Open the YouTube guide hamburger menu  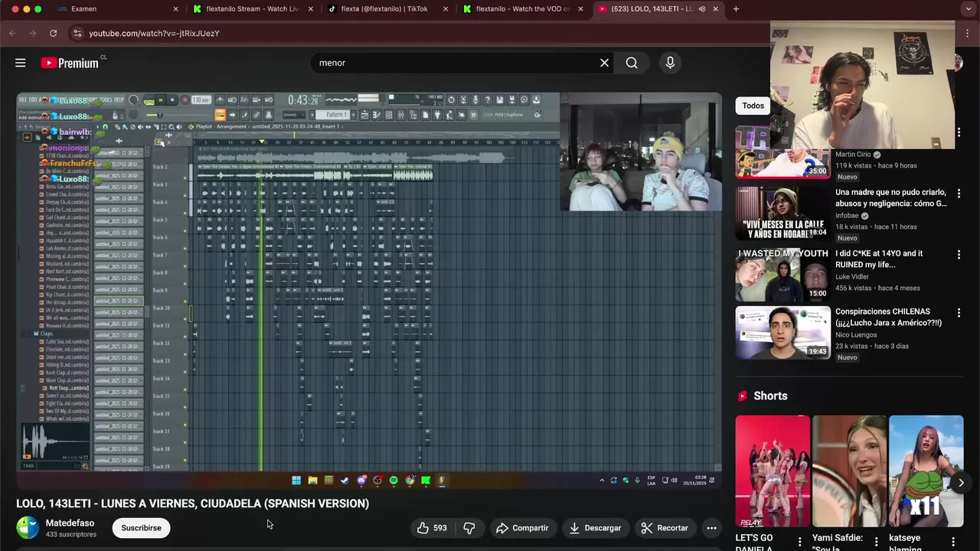[x=21, y=63]
